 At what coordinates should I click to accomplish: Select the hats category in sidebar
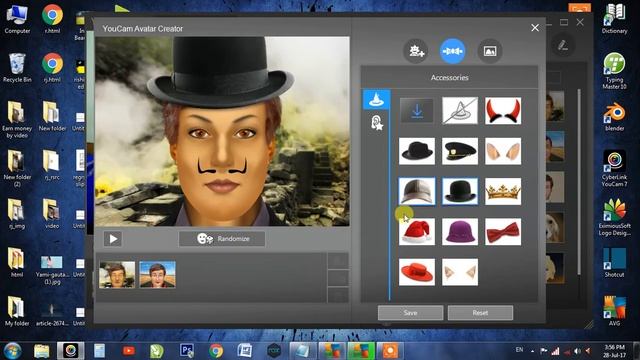(x=376, y=100)
